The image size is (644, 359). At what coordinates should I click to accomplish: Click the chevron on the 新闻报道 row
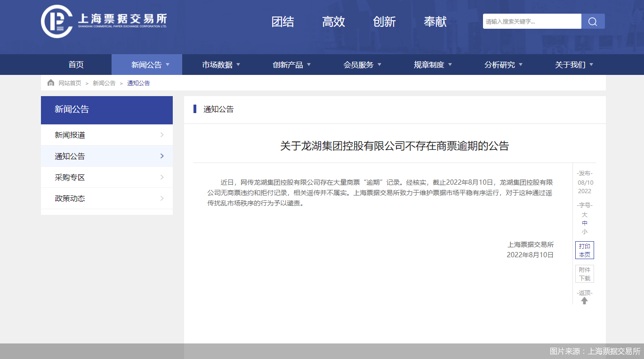point(162,135)
